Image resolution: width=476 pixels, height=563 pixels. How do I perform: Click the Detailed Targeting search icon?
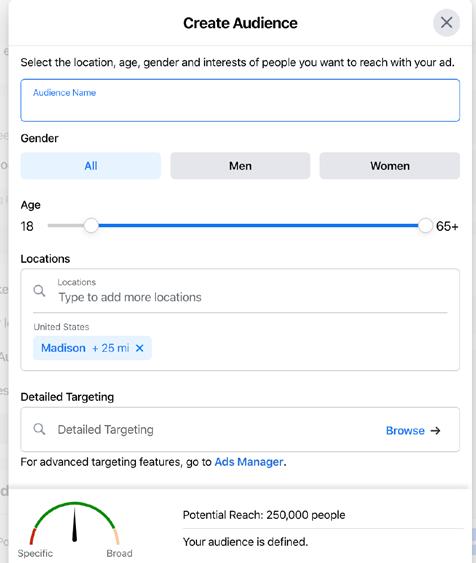pyautogui.click(x=39, y=429)
